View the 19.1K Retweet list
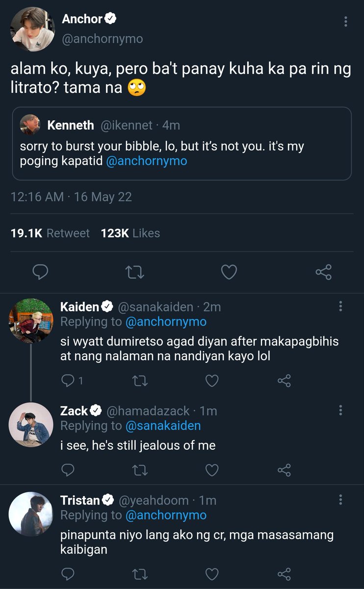Image resolution: width=364 pixels, height=589 pixels. point(50,233)
